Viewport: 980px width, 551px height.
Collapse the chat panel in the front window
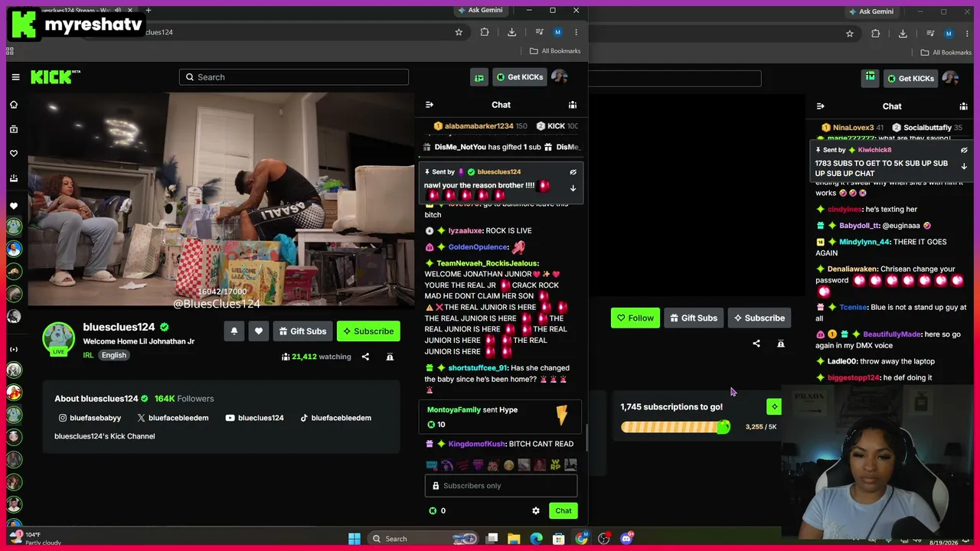pyautogui.click(x=430, y=105)
